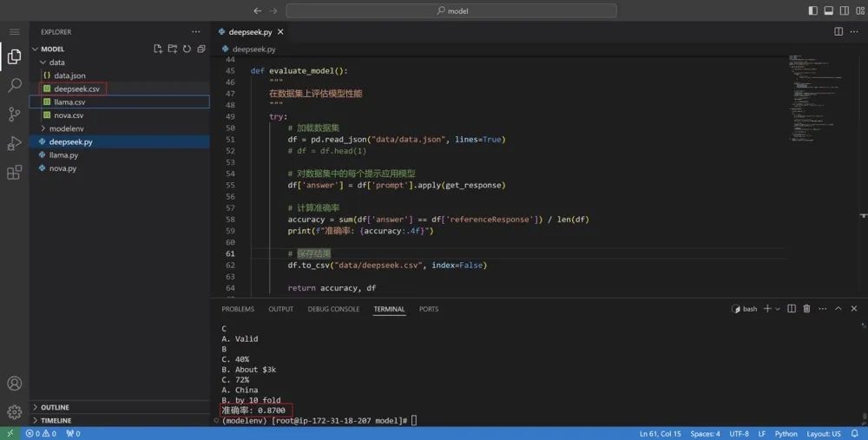
Task: Click the command center search box
Action: point(451,10)
